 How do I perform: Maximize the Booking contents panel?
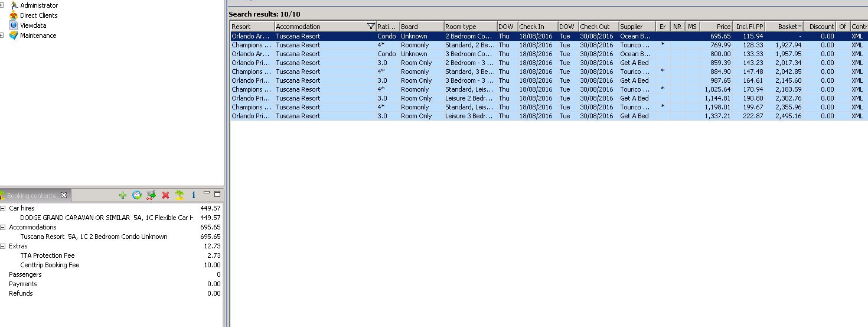tap(217, 193)
